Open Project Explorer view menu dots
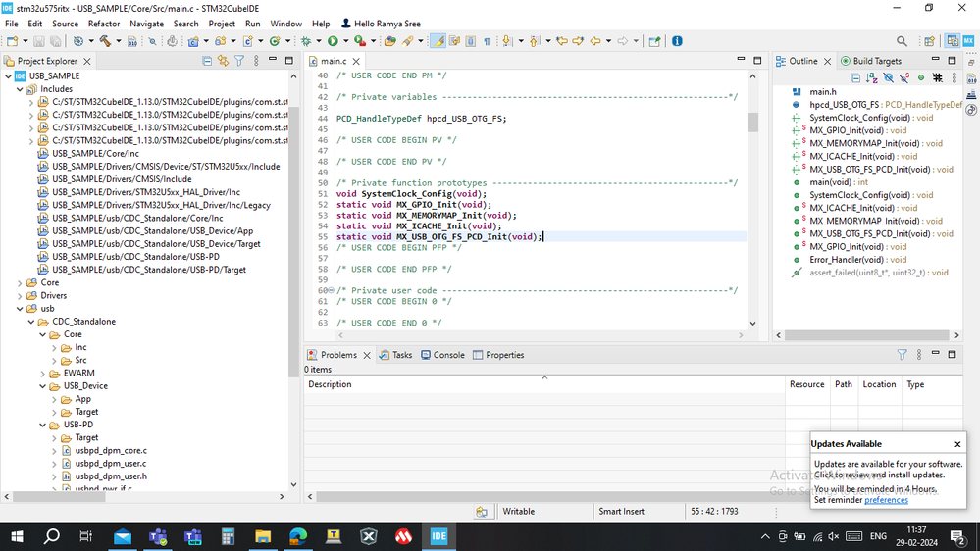 click(x=256, y=61)
